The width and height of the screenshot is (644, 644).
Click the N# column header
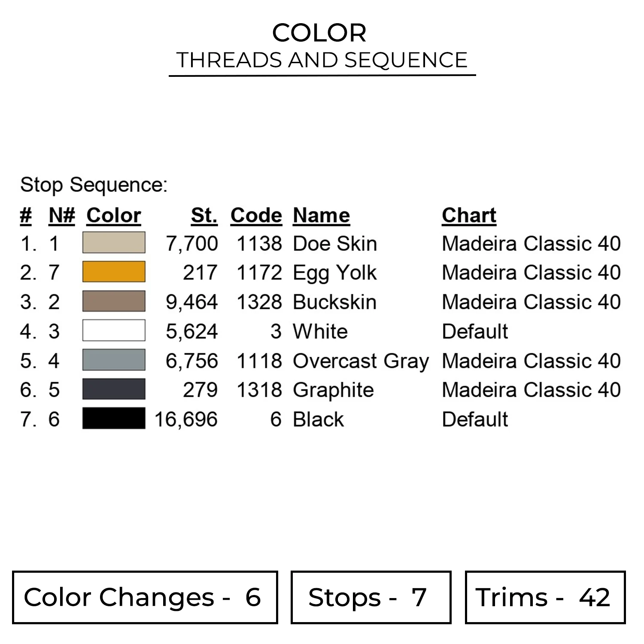pos(62,216)
